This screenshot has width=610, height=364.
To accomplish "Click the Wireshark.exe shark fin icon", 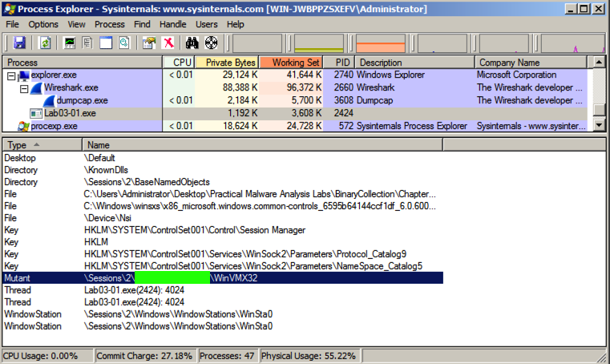I will tap(36, 87).
